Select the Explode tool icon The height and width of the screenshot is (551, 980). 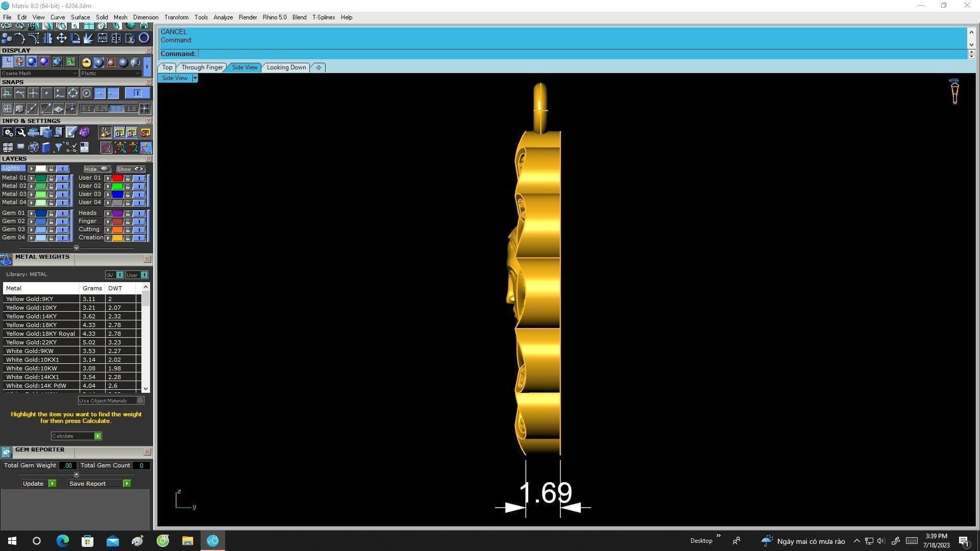89,38
